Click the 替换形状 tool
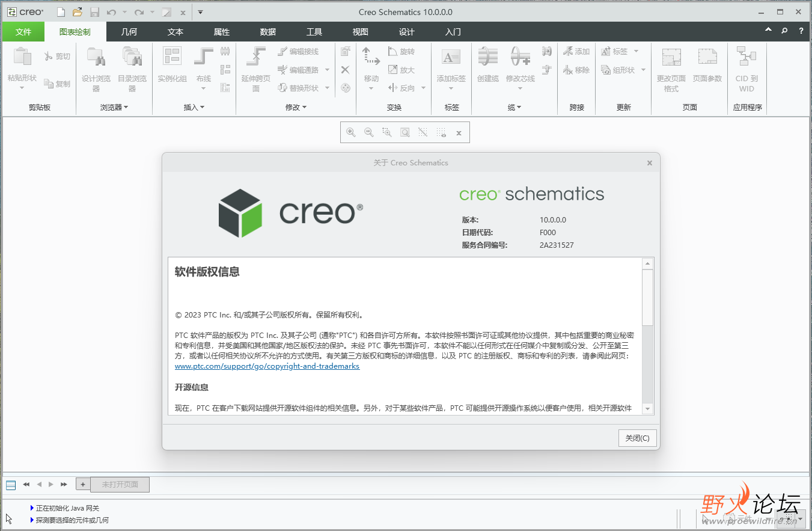 point(299,88)
